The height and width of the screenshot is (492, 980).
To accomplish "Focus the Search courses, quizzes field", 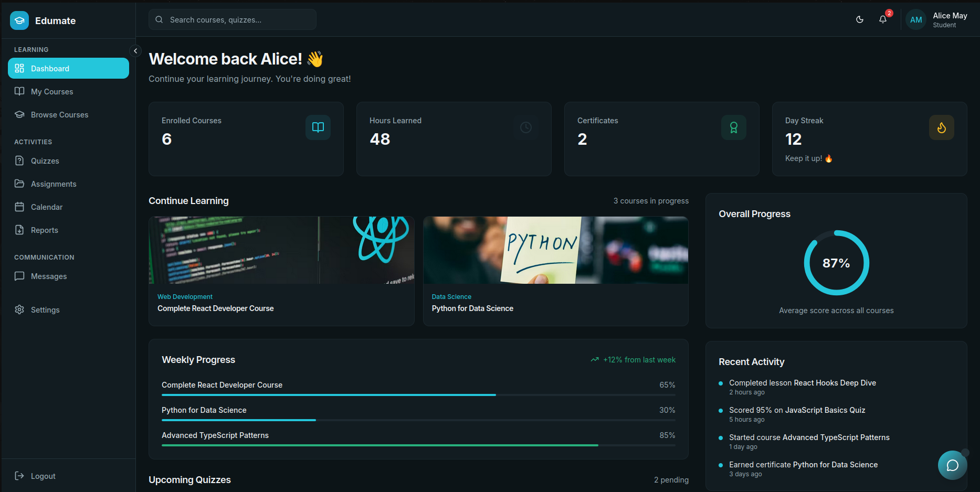I will [233, 19].
